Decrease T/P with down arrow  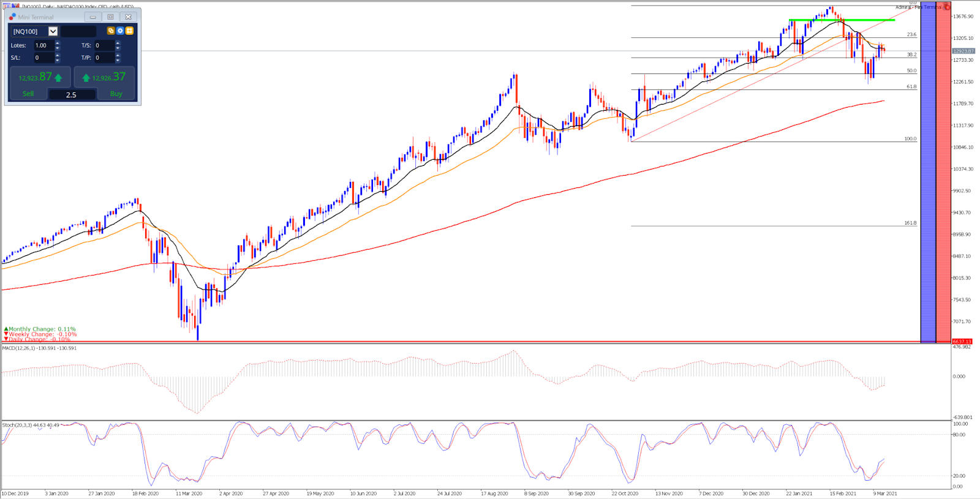point(118,60)
